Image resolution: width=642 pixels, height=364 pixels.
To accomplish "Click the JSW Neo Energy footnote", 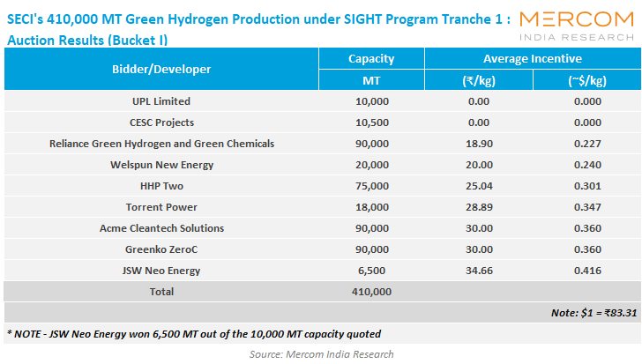I will [194, 334].
